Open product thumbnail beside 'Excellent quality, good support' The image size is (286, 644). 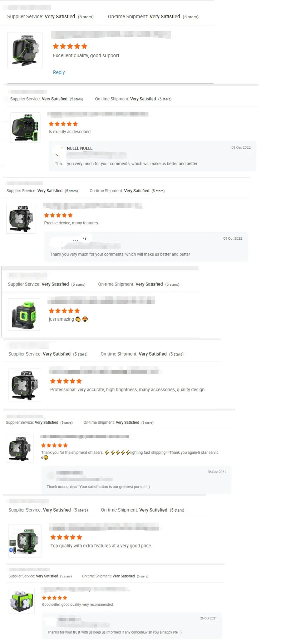(25, 50)
